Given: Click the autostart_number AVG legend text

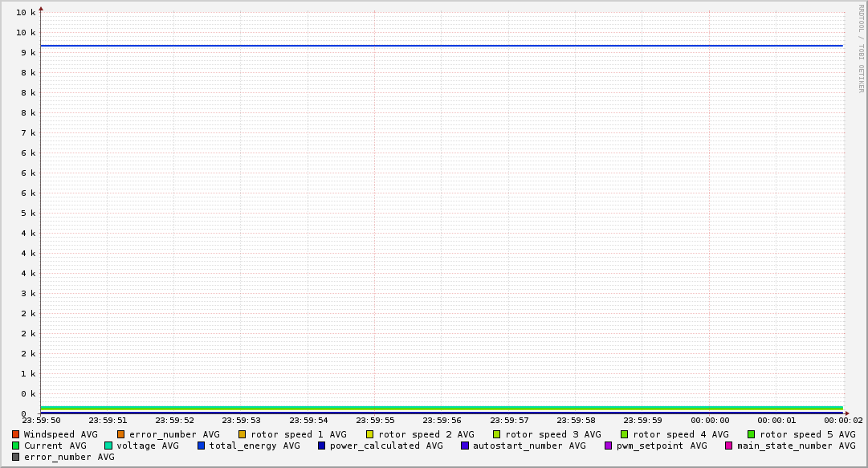Looking at the screenshot, I should pos(529,446).
